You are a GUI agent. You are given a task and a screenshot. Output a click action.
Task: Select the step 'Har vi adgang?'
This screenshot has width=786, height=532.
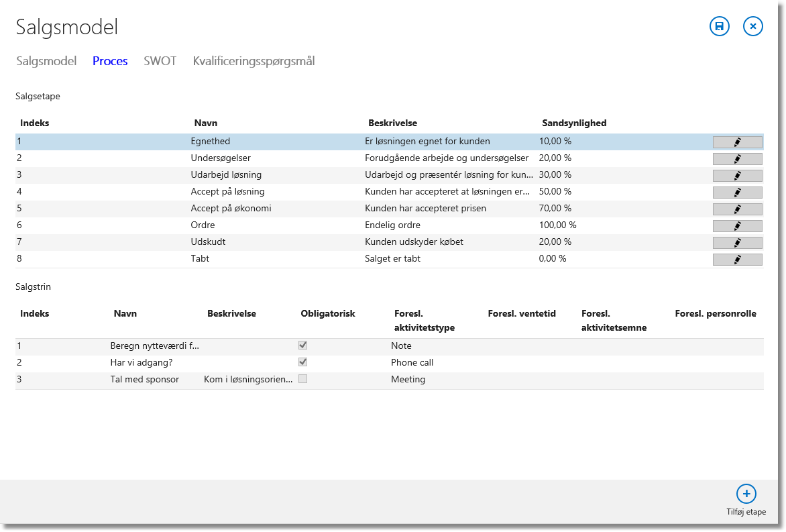point(142,362)
